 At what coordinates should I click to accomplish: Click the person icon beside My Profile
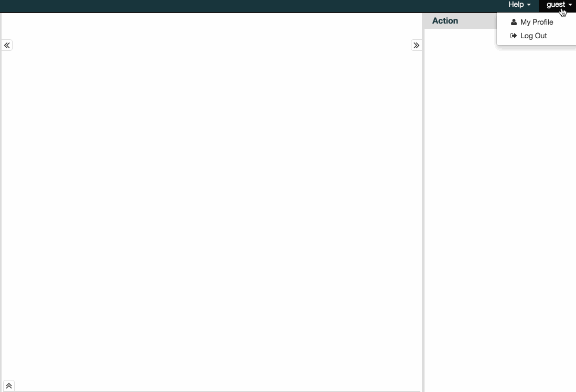point(514,22)
